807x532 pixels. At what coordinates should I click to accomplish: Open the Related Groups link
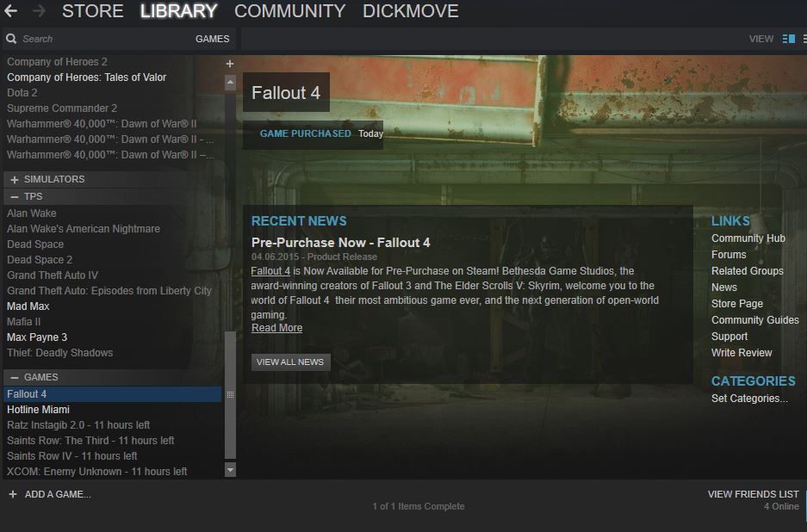pyautogui.click(x=748, y=271)
